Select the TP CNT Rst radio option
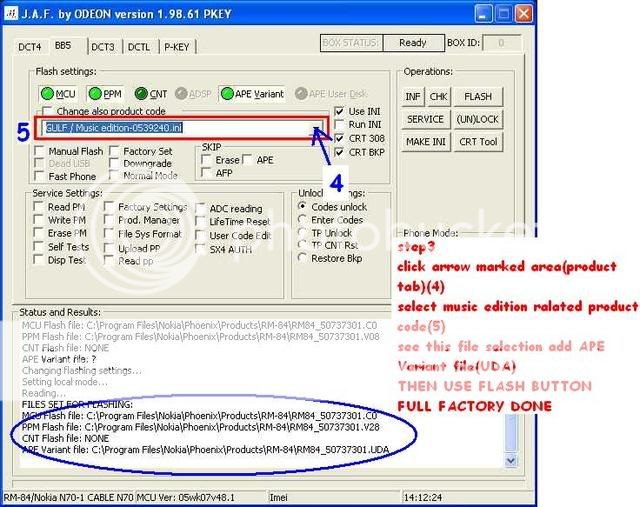 point(302,245)
